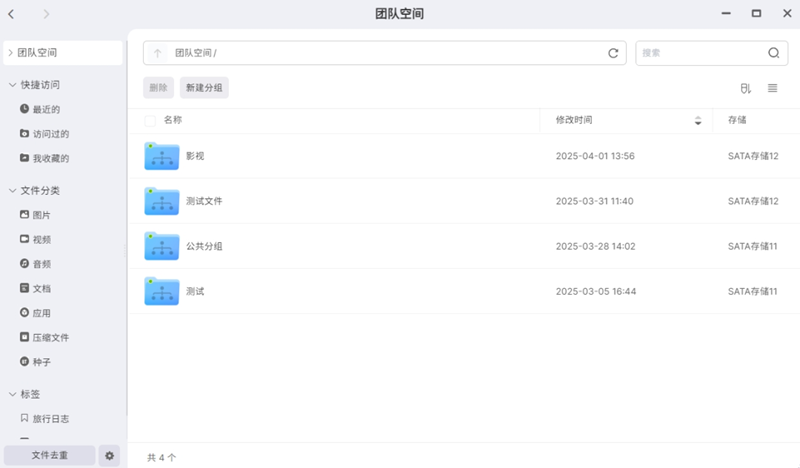
Task: Open settings gear beside 文件去重
Action: pyautogui.click(x=109, y=456)
